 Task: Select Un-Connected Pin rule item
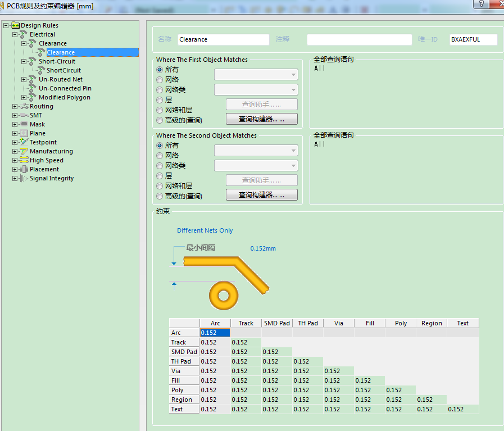point(65,88)
